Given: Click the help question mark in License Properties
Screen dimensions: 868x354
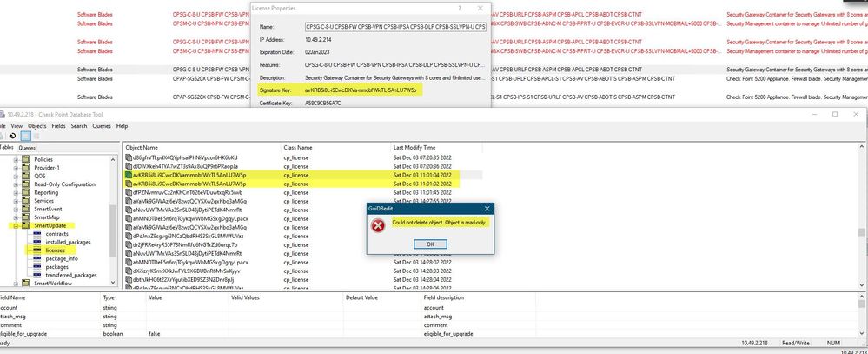Looking at the screenshot, I should click(460, 9).
